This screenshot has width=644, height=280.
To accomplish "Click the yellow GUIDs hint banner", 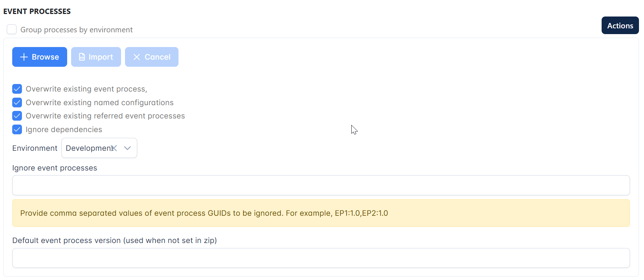I will pyautogui.click(x=321, y=213).
